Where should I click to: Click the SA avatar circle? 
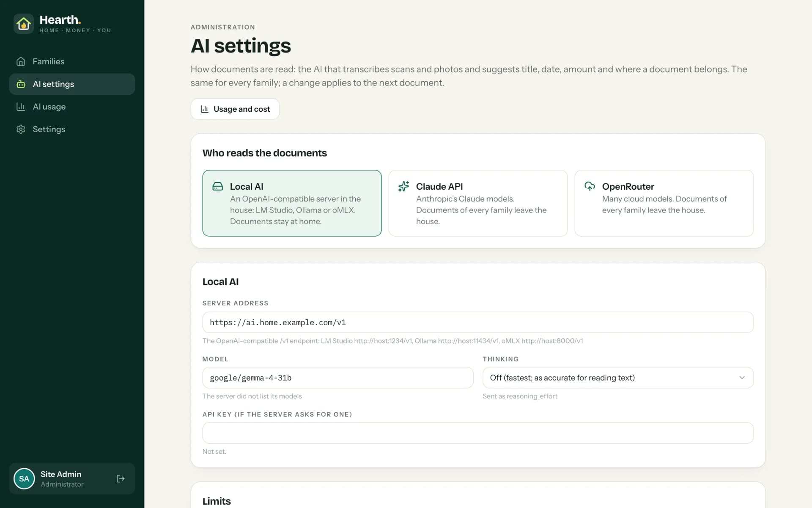tap(24, 479)
